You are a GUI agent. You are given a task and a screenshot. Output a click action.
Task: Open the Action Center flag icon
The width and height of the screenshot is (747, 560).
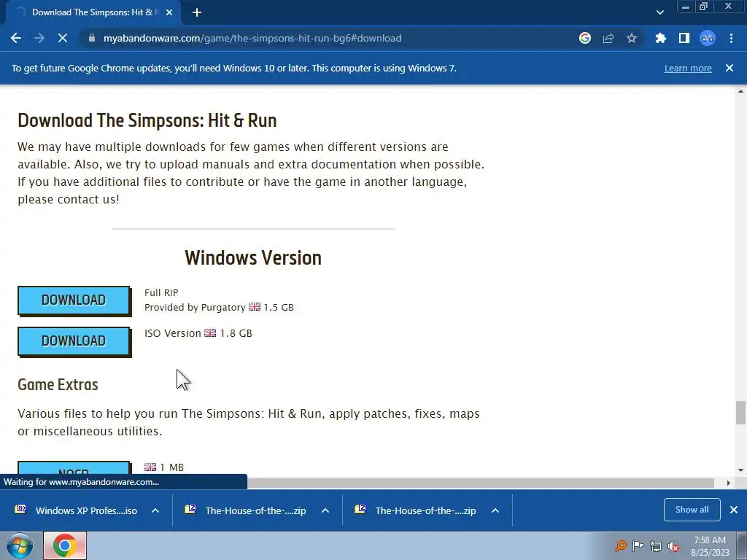[638, 545]
